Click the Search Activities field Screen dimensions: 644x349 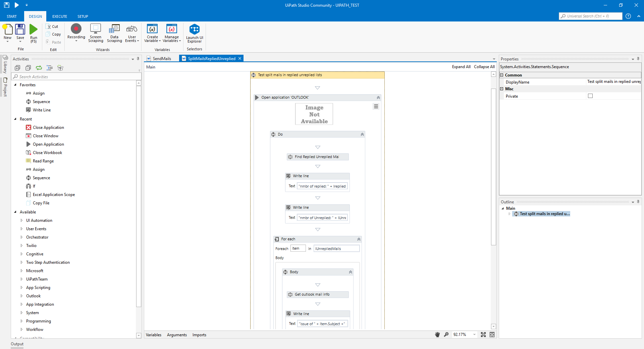76,77
